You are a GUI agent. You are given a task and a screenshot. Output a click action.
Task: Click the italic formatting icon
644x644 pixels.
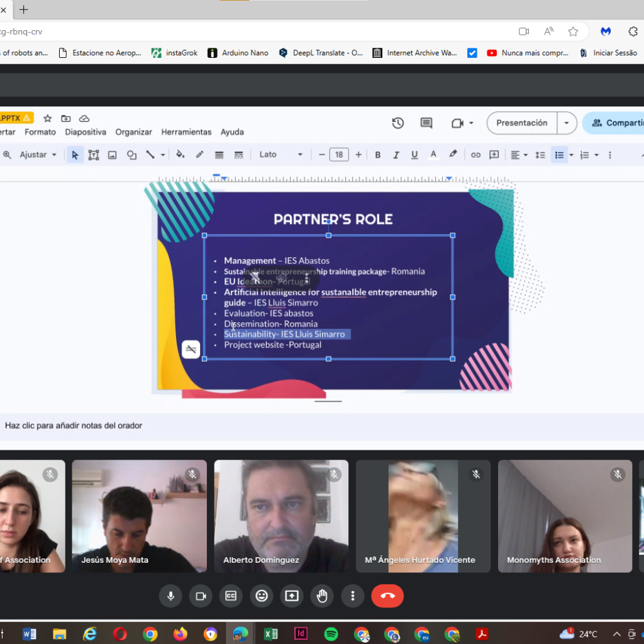(396, 155)
